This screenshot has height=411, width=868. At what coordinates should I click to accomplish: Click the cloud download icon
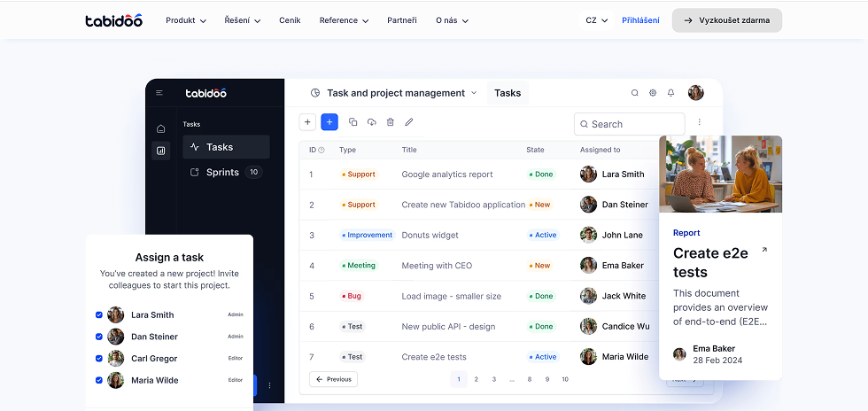[x=371, y=122]
